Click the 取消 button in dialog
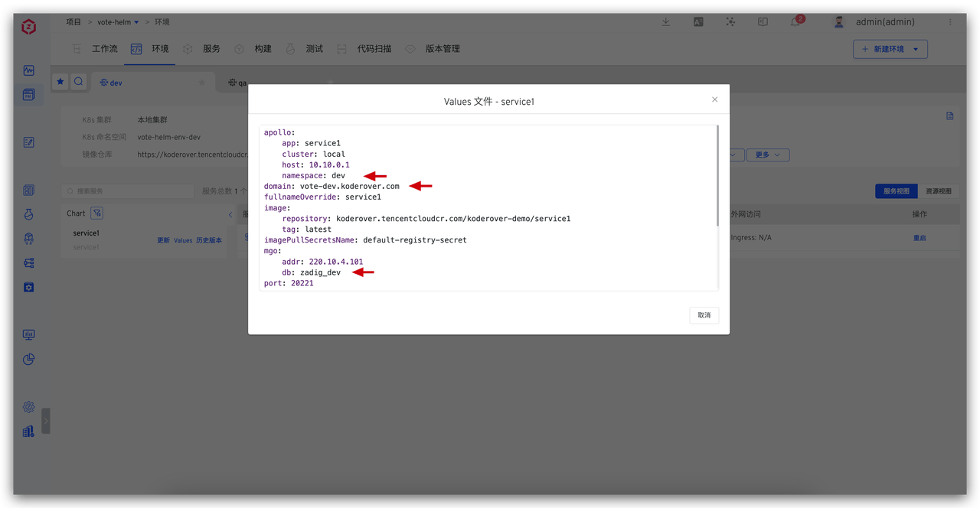 704,315
